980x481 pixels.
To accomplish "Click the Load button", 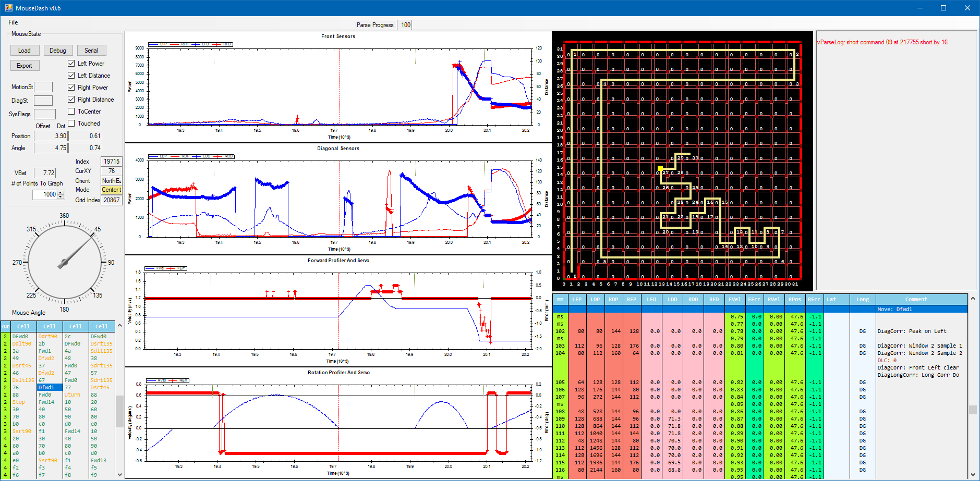I will click(x=25, y=51).
